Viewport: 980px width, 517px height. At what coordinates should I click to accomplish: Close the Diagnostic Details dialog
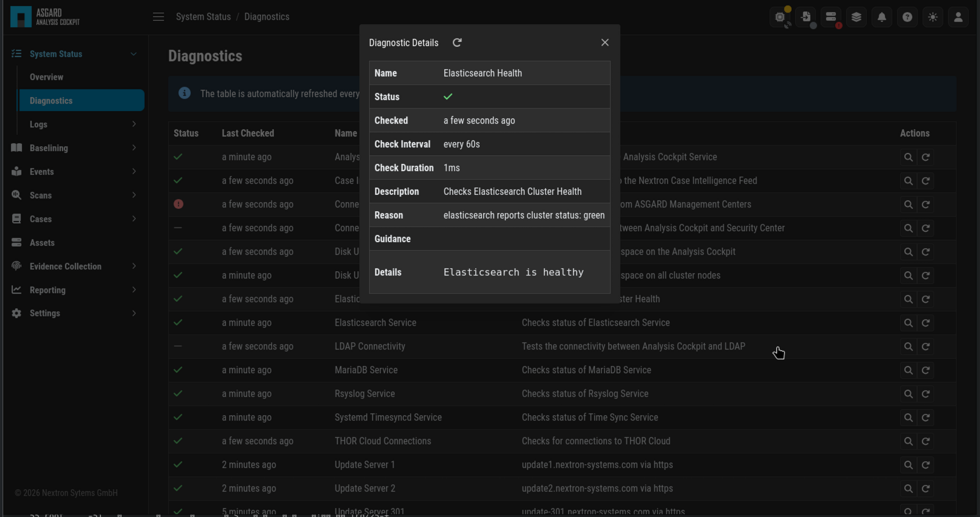click(x=604, y=42)
